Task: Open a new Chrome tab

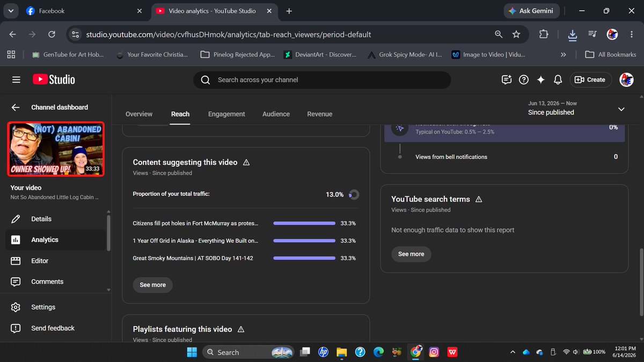Action: (289, 11)
